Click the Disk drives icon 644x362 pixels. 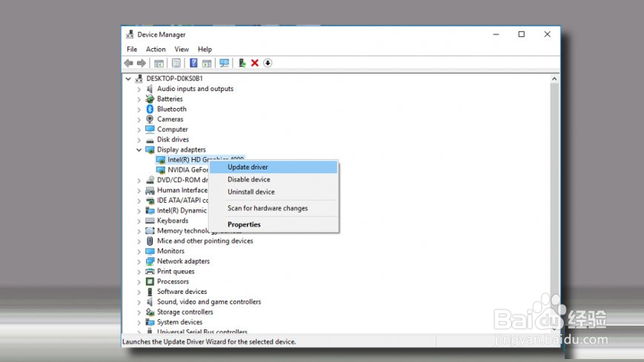150,140
